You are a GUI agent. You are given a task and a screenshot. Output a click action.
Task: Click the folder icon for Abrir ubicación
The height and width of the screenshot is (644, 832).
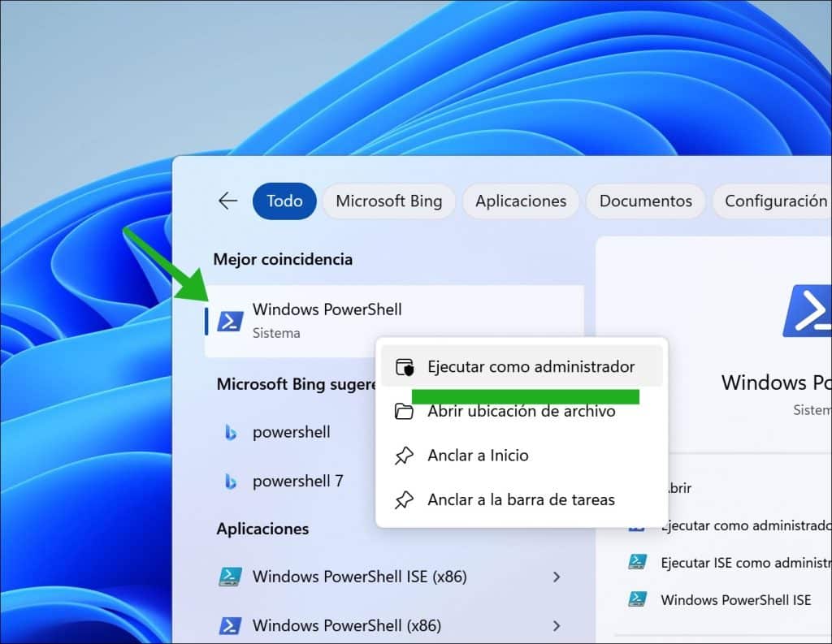pyautogui.click(x=404, y=411)
